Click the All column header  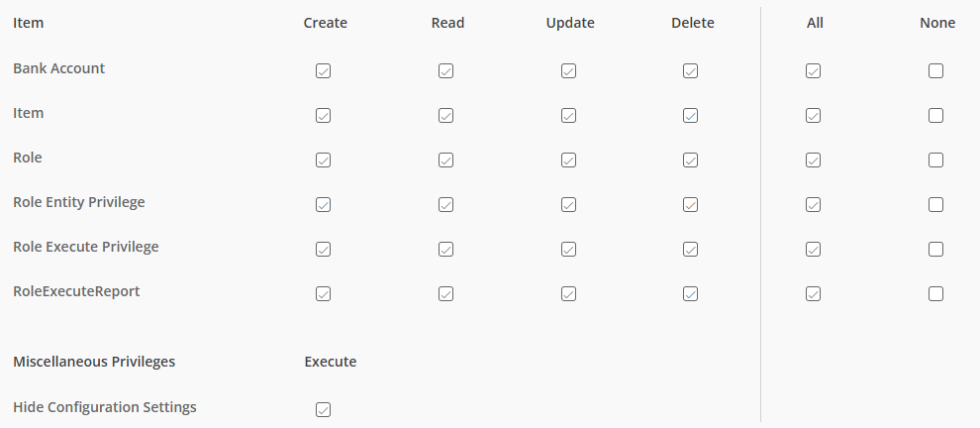815,23
